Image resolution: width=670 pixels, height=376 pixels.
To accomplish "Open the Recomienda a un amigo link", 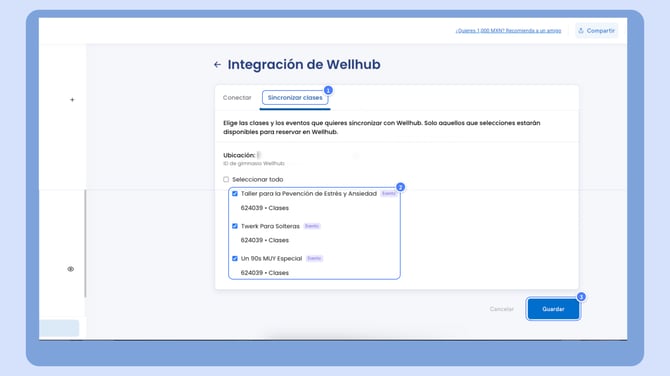I will [508, 30].
